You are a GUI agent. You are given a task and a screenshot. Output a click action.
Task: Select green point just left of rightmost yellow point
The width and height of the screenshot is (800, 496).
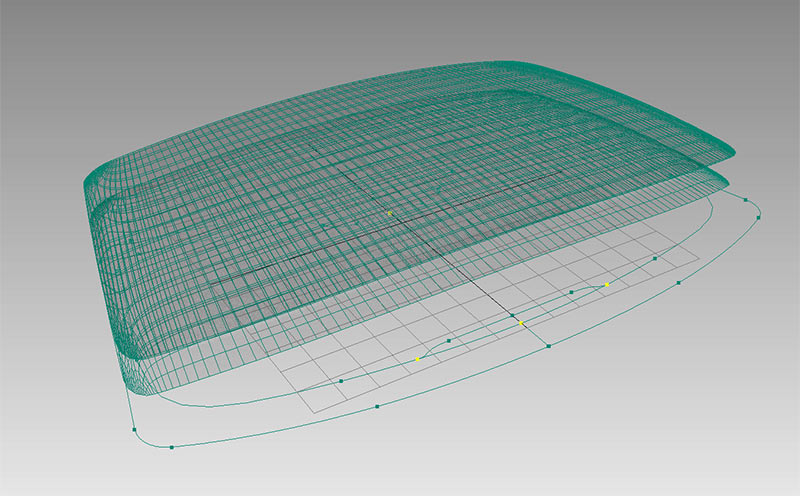pos(571,292)
